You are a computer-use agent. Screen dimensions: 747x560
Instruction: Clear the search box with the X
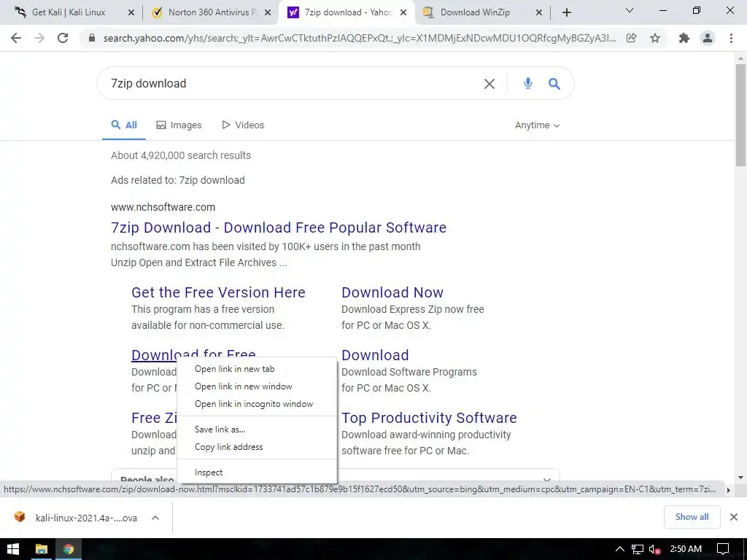(489, 84)
